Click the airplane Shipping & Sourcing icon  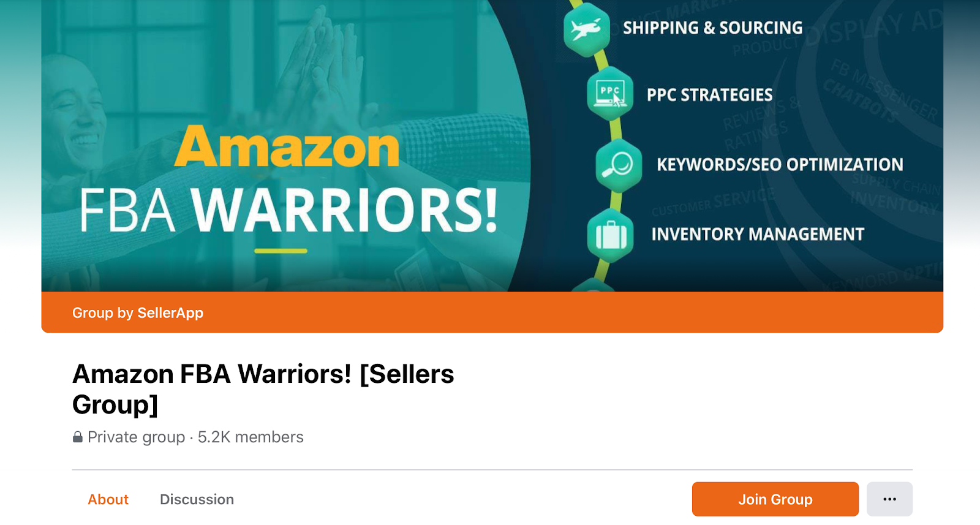point(586,29)
